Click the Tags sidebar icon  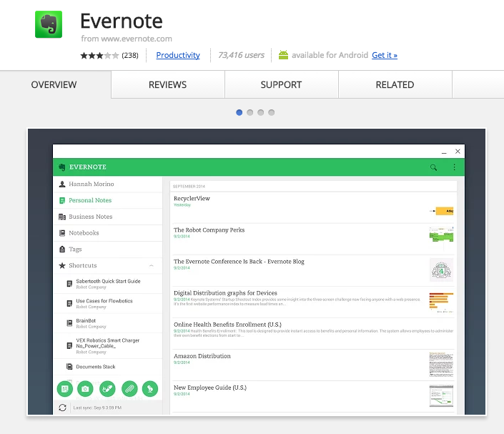coord(62,249)
